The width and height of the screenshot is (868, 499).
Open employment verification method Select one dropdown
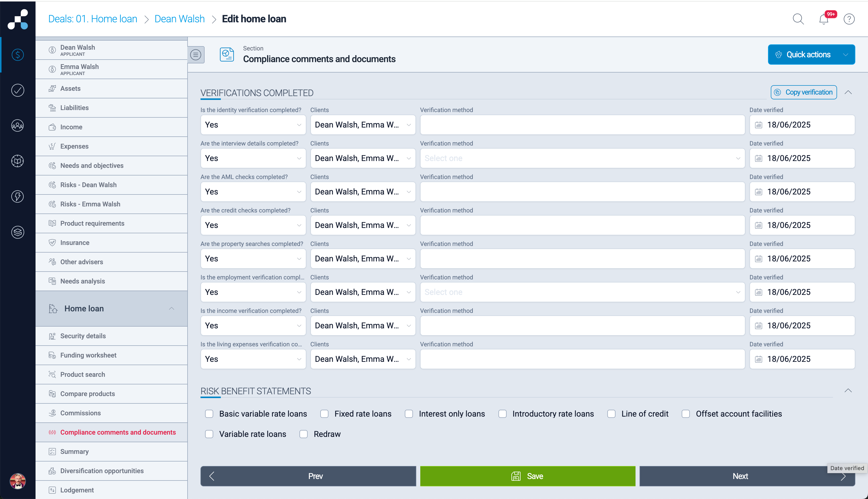(x=582, y=292)
